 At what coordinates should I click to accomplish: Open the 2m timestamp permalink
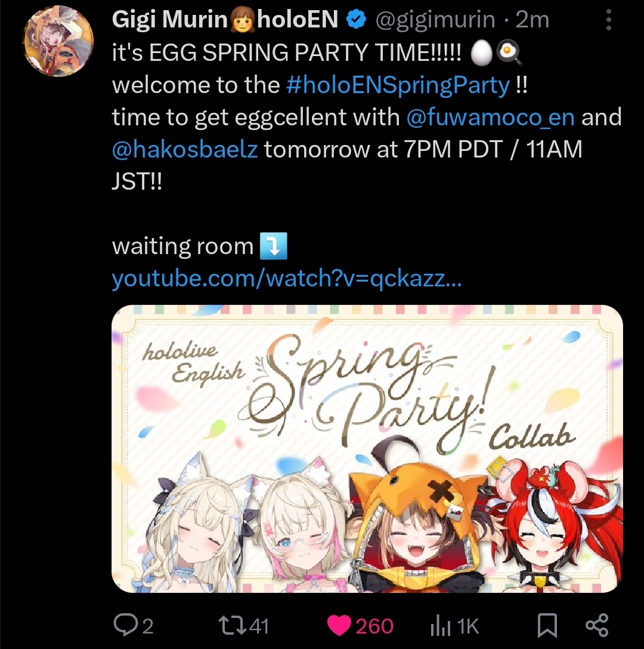(532, 20)
